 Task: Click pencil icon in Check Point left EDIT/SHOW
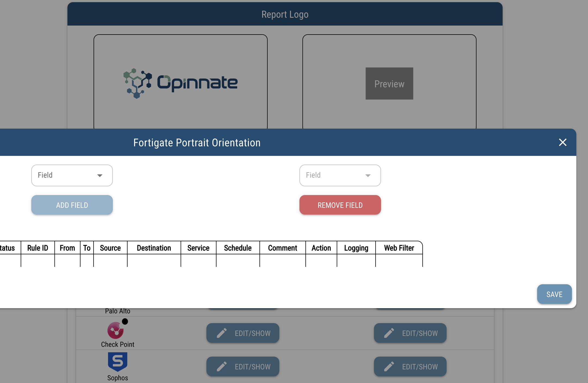222,333
